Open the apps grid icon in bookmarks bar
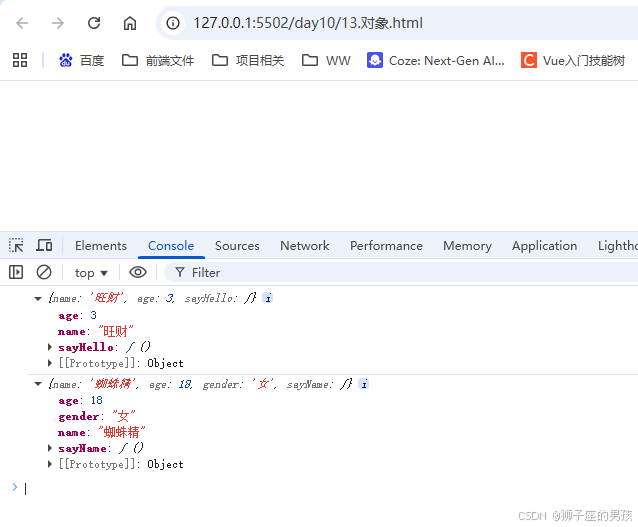638x527 pixels. point(20,60)
